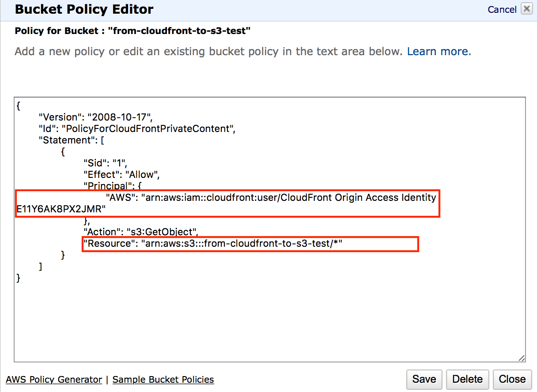Image resolution: width=537 pixels, height=392 pixels.
Task: Place cursor on the "Sid" line
Action: point(105,163)
